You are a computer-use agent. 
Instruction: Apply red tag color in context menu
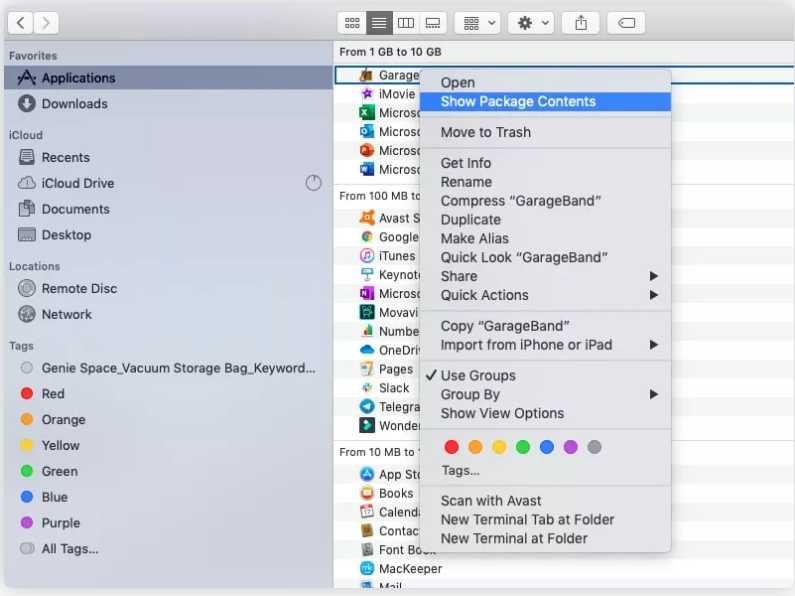tap(451, 447)
